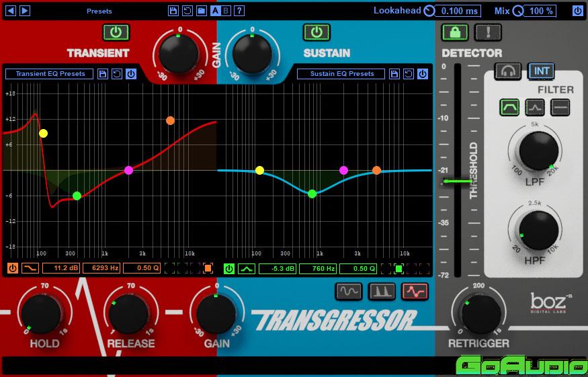
Task: Select the green node on transient EQ curve
Action: (x=77, y=196)
